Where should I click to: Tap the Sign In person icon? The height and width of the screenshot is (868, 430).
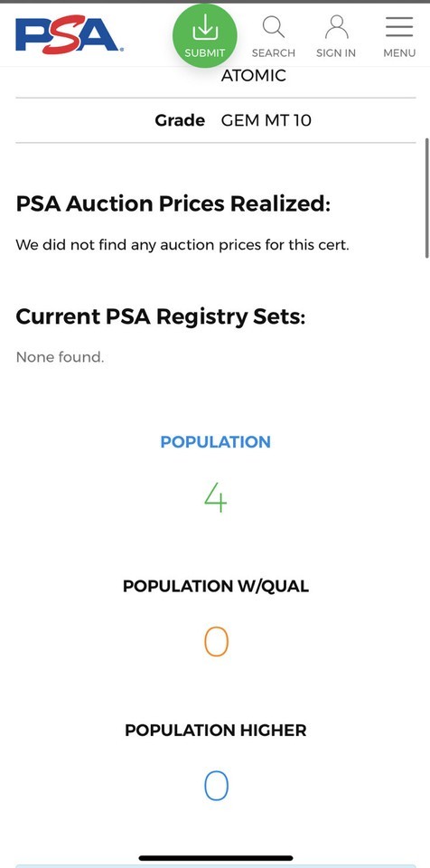tap(336, 27)
